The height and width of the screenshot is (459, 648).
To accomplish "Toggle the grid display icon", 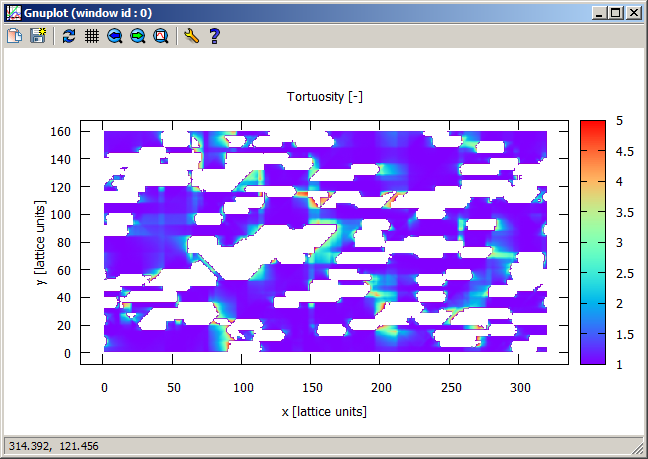I will (91, 36).
